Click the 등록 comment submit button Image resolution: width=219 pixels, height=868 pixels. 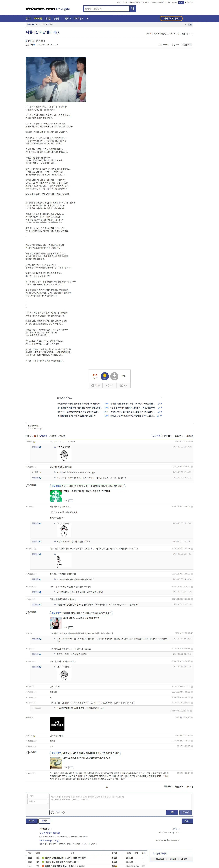click(x=172, y=812)
